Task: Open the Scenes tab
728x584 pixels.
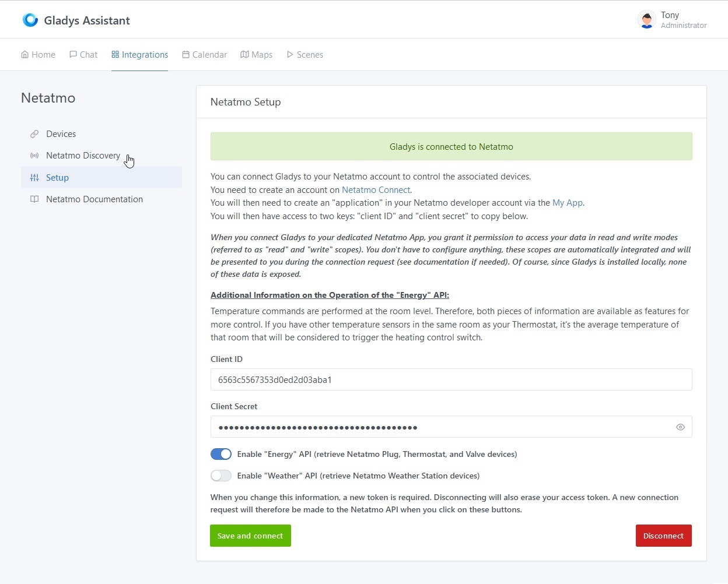Action: point(304,55)
